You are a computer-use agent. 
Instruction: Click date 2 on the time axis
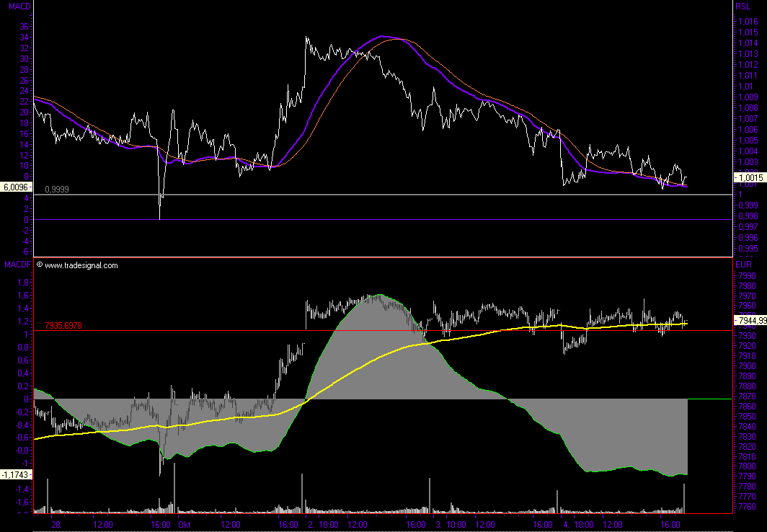310,525
